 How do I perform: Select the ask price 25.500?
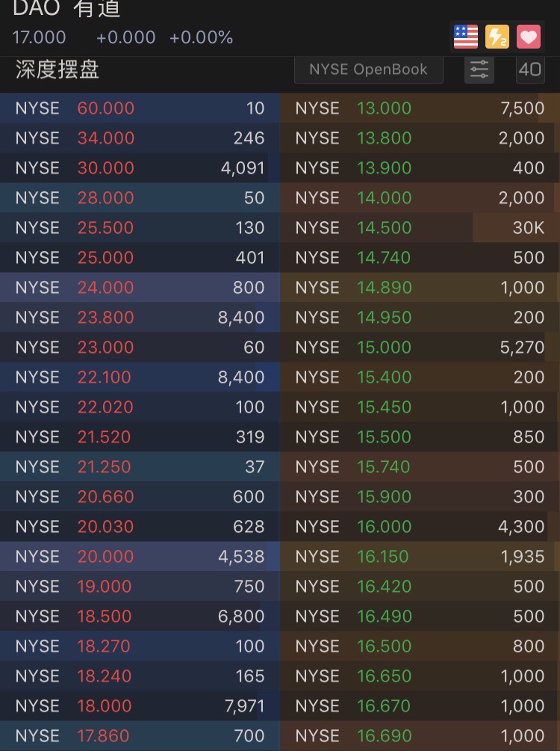(106, 227)
